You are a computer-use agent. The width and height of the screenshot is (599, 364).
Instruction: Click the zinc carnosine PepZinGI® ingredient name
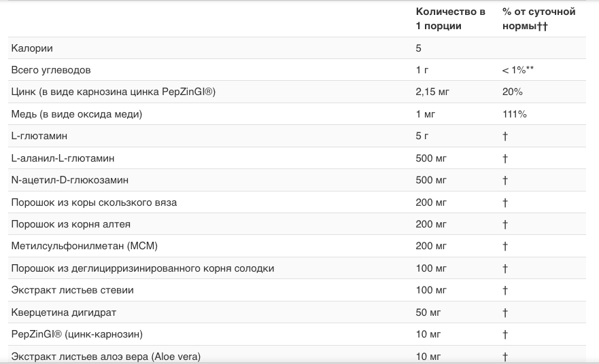114,92
